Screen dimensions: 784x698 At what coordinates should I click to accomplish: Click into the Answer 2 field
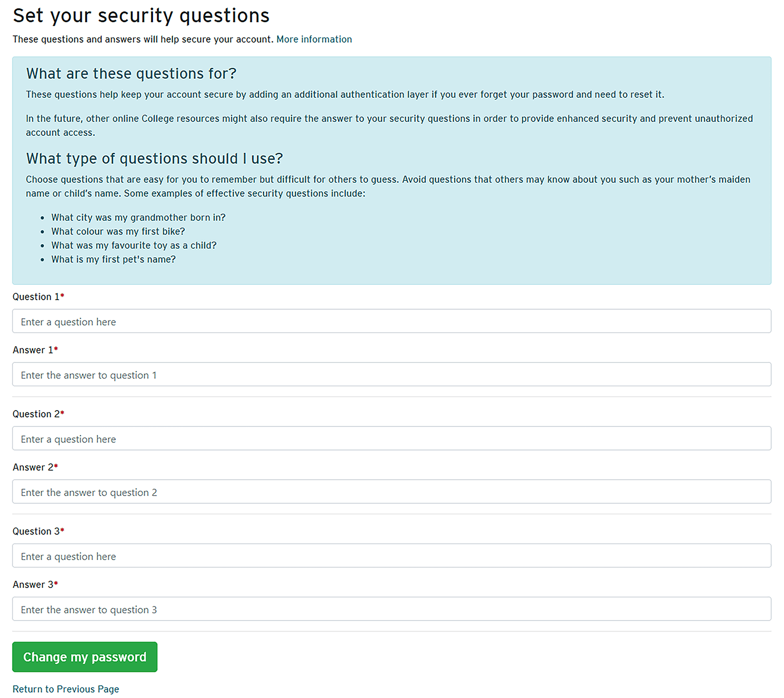point(391,492)
